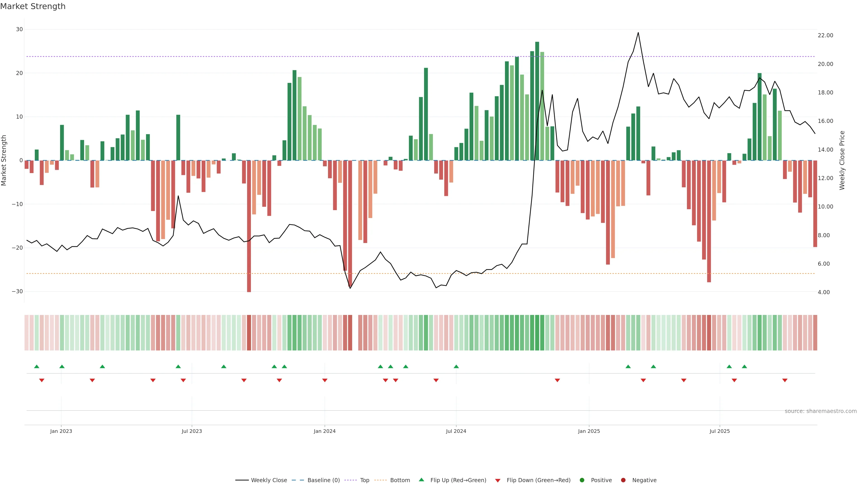Click the Jul 2025 x-axis label
The height and width of the screenshot is (488, 868).
[719, 431]
